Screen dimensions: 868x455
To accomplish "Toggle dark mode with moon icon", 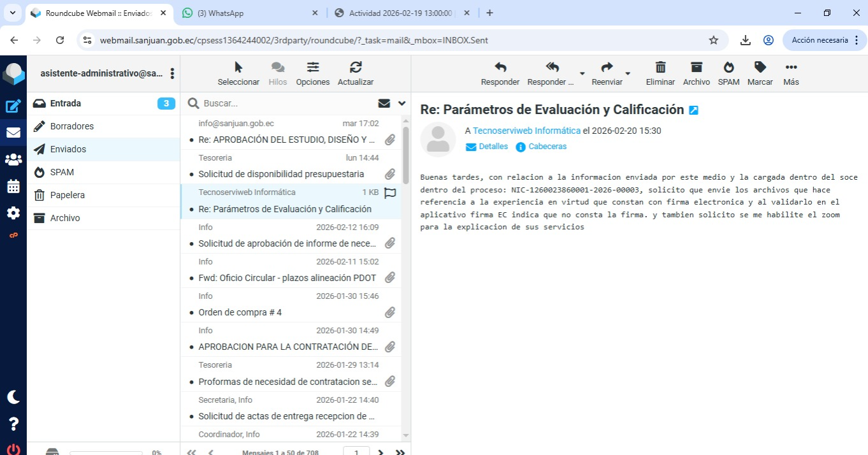I will [13, 397].
